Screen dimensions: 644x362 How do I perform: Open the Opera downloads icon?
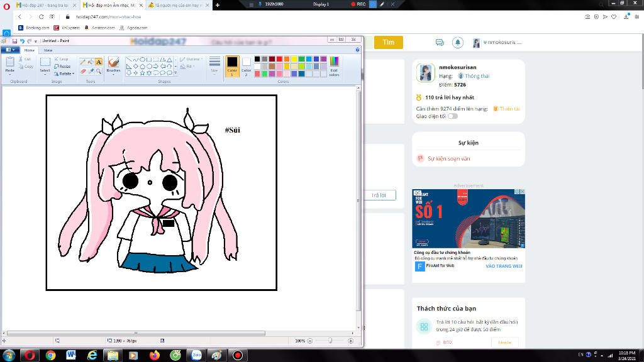tap(626, 16)
